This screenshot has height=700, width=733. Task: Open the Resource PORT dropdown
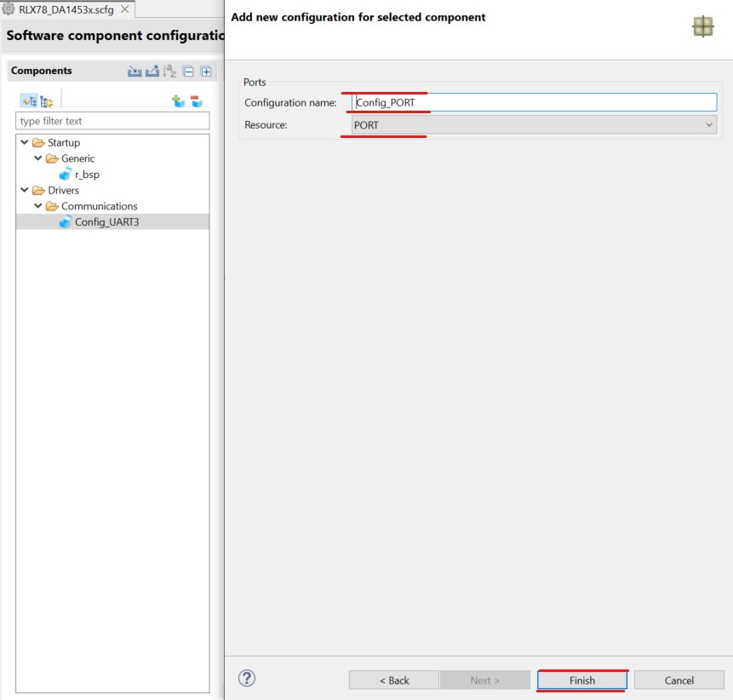(x=534, y=125)
